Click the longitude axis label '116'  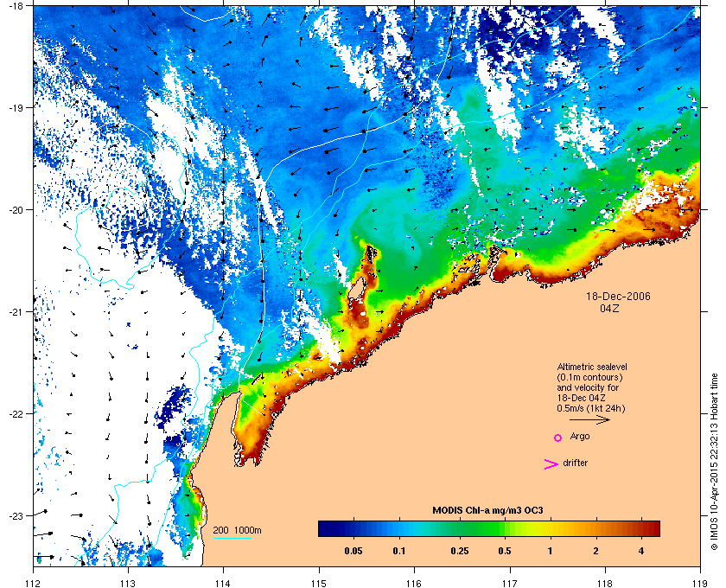coord(414,583)
